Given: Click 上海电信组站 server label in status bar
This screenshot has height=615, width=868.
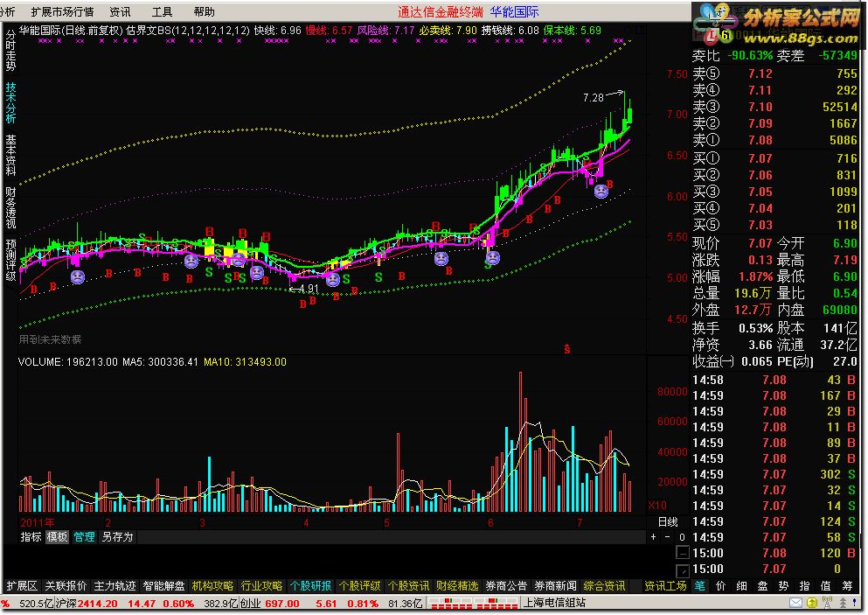Looking at the screenshot, I should click(x=555, y=603).
